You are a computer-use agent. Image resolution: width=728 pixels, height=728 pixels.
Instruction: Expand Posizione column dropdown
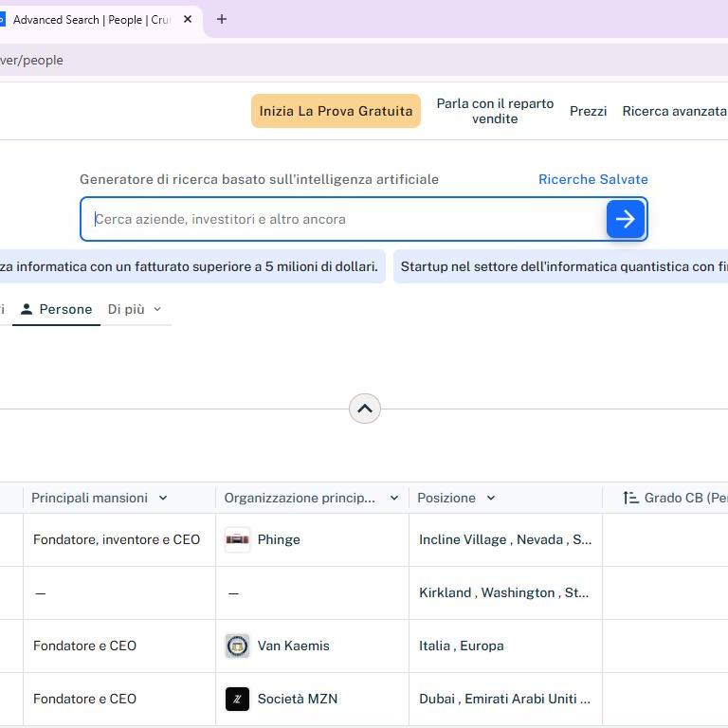tap(491, 498)
